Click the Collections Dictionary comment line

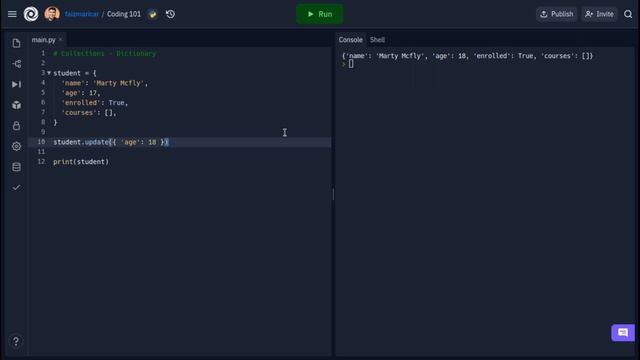click(x=104, y=53)
